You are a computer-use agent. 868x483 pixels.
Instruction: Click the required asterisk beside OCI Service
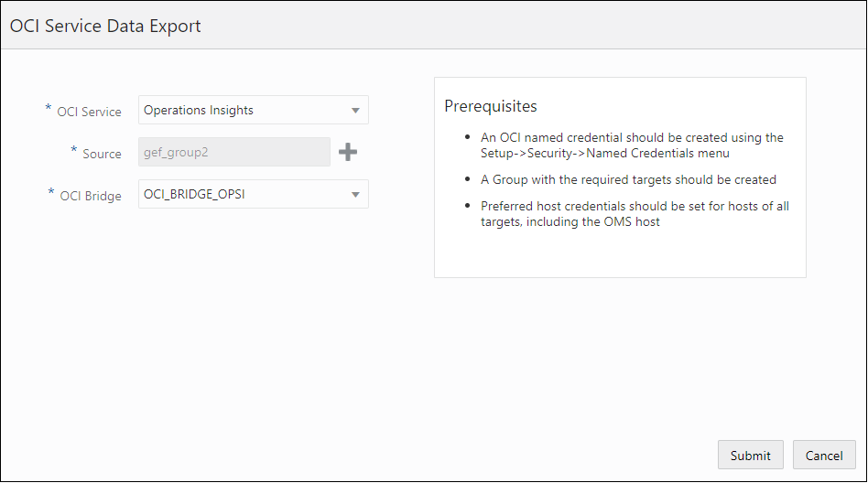[x=49, y=109]
